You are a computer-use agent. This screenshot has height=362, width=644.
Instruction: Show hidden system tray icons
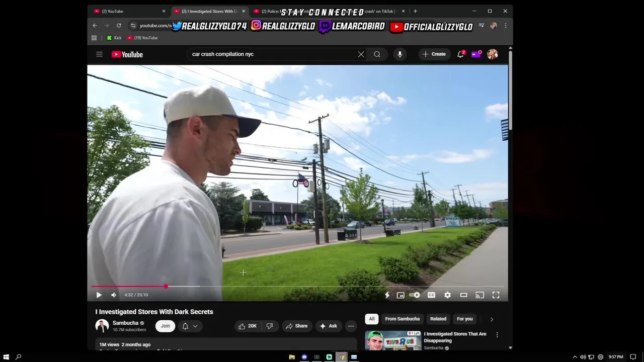(575, 357)
